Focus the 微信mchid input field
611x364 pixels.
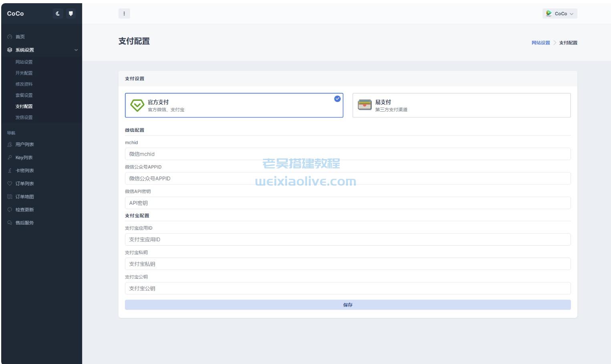(348, 154)
